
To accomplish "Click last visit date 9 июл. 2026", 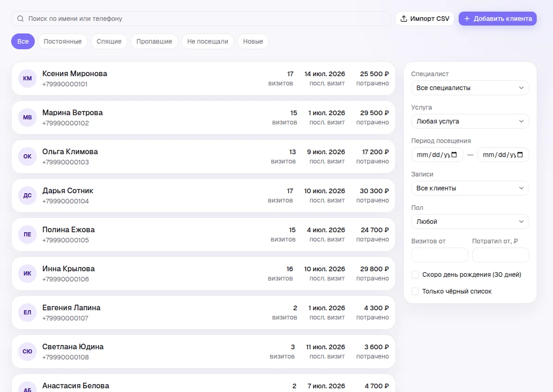I will pos(326,152).
